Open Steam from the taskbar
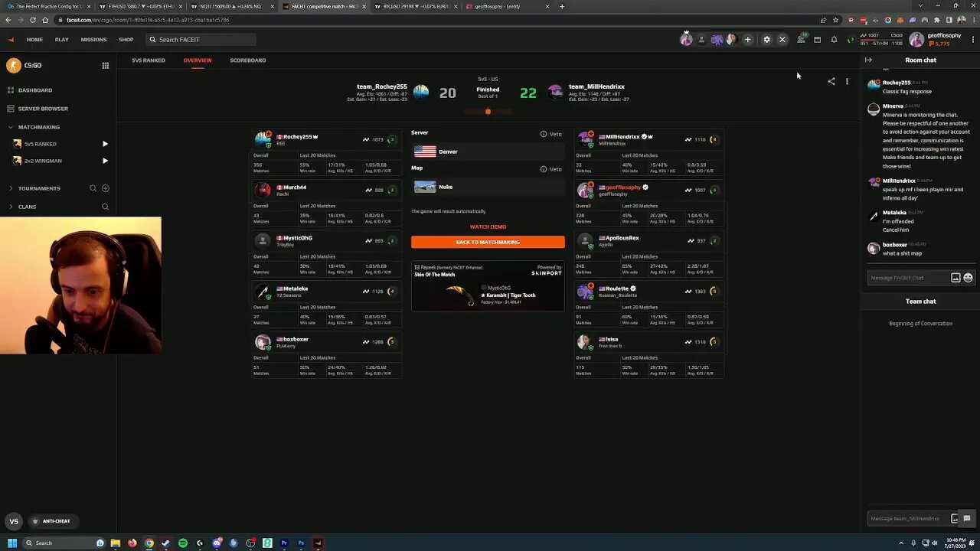 click(166, 543)
